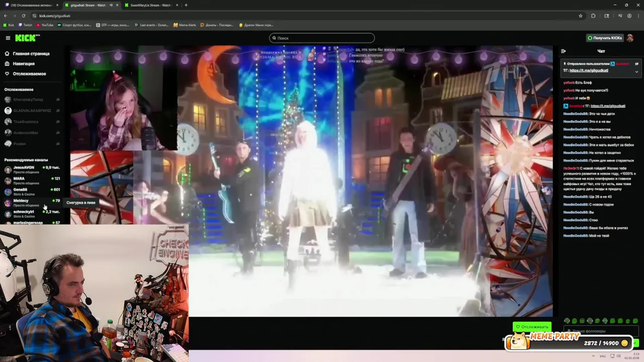Open followed channel GLADVALAKASPWNZ

(31, 111)
